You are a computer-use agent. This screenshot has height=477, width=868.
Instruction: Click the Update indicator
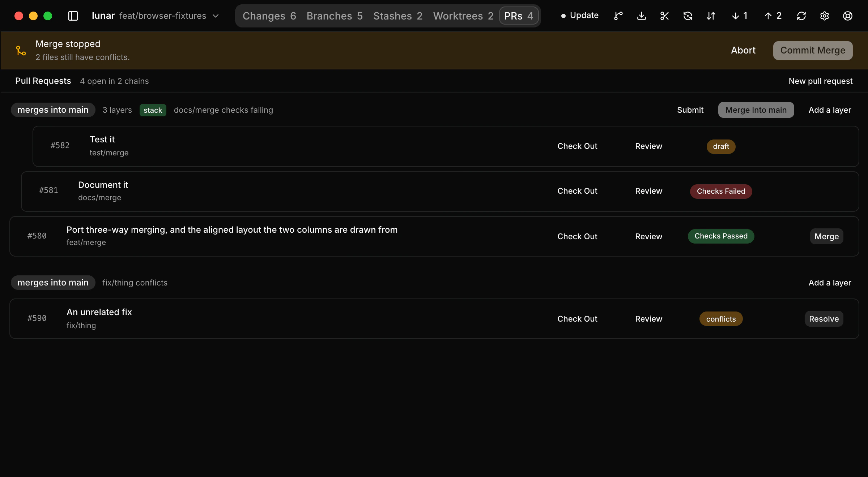point(580,16)
